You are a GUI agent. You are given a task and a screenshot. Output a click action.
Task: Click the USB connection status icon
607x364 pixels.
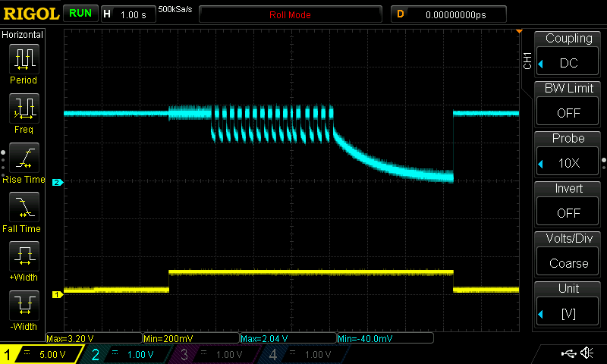(568, 353)
